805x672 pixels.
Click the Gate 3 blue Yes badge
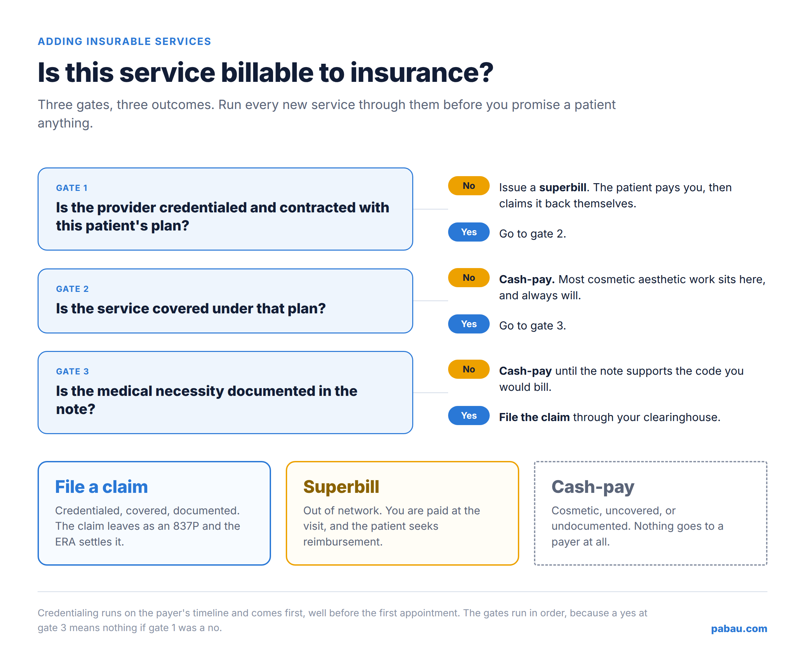(x=469, y=416)
